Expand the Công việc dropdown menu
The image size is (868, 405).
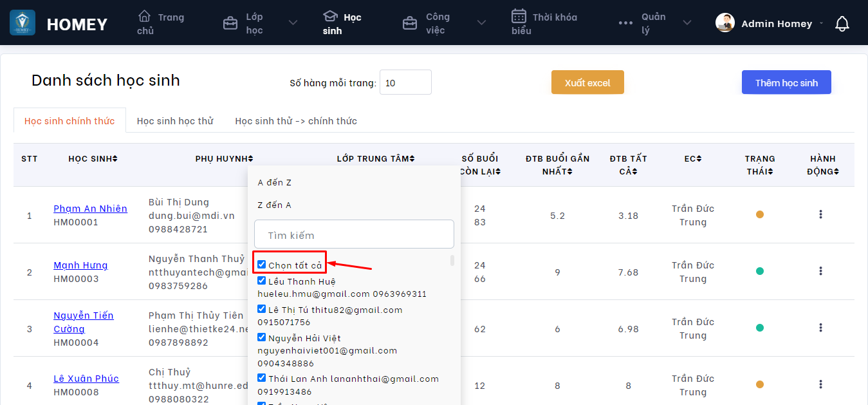point(481,23)
